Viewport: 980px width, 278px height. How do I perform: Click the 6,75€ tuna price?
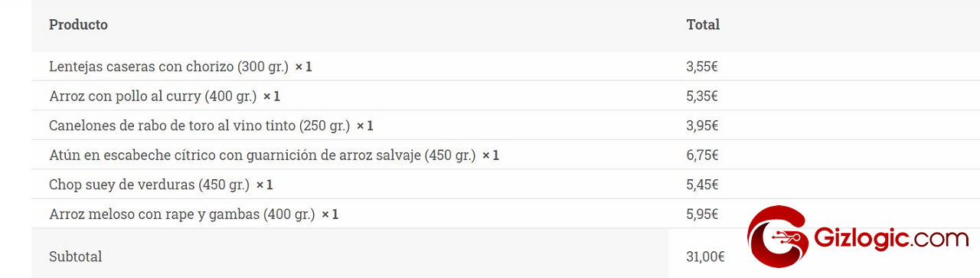pos(702,155)
